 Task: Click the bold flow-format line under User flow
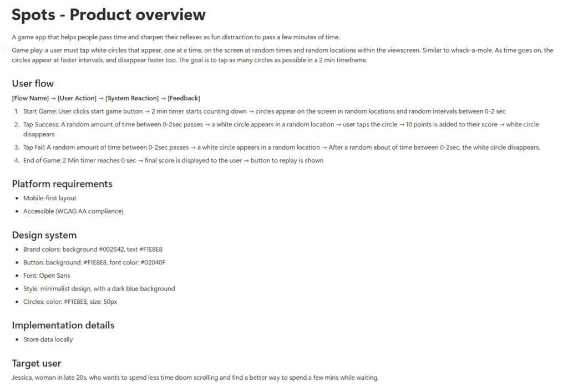pyautogui.click(x=106, y=98)
